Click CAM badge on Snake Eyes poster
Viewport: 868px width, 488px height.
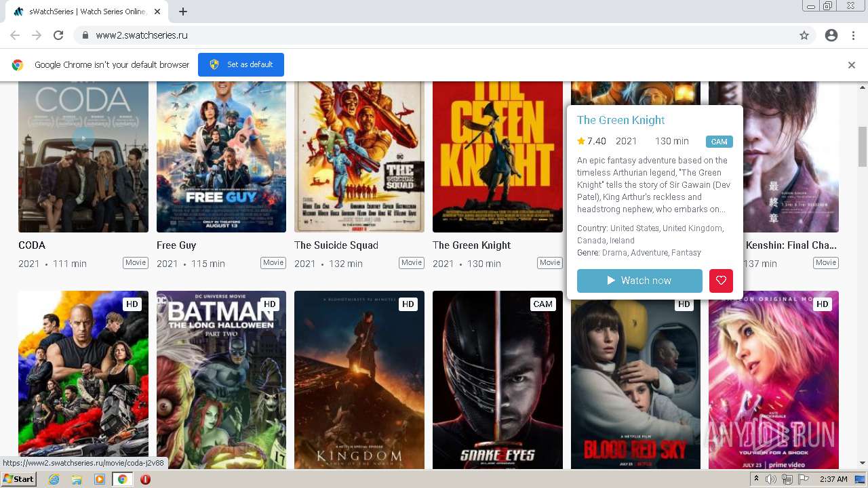543,304
